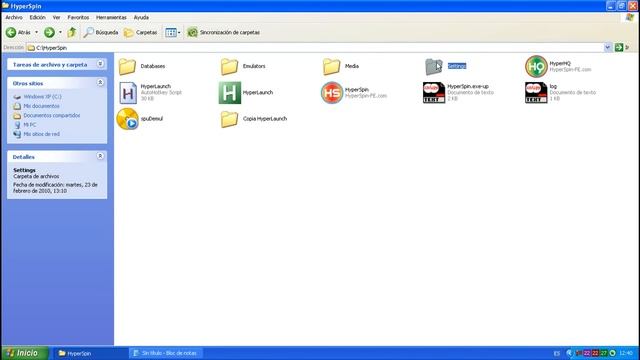Click the address bar path field
This screenshot has height=360, width=640.
[315, 48]
